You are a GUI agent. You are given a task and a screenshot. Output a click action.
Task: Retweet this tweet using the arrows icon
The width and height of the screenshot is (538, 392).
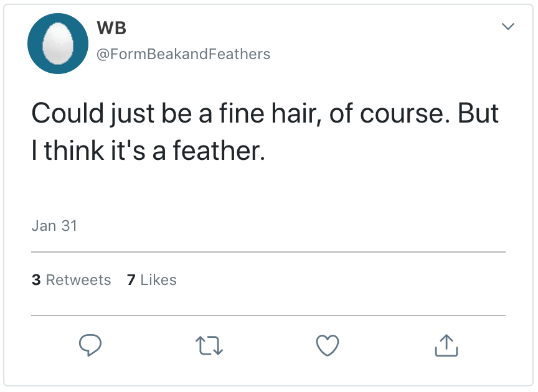(209, 345)
